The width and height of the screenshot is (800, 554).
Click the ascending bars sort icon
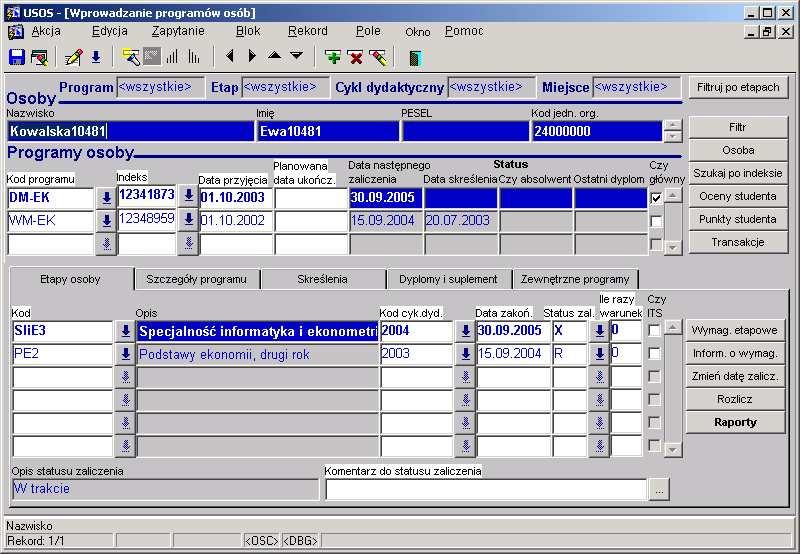172,56
